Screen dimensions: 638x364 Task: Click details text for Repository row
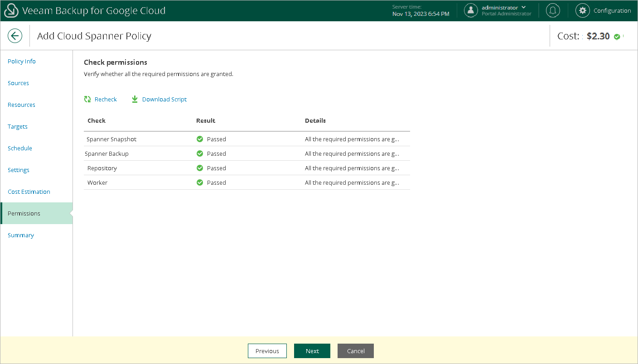(x=352, y=168)
